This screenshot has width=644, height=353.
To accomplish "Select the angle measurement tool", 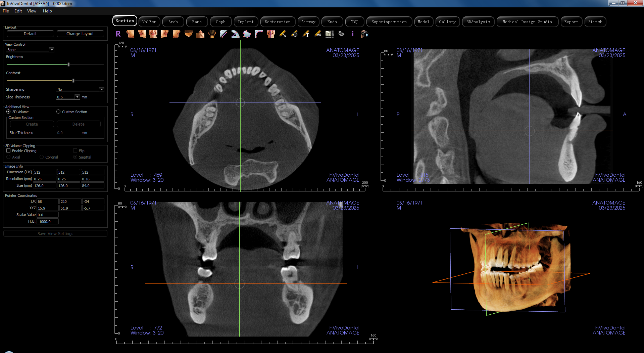I will pos(235,34).
